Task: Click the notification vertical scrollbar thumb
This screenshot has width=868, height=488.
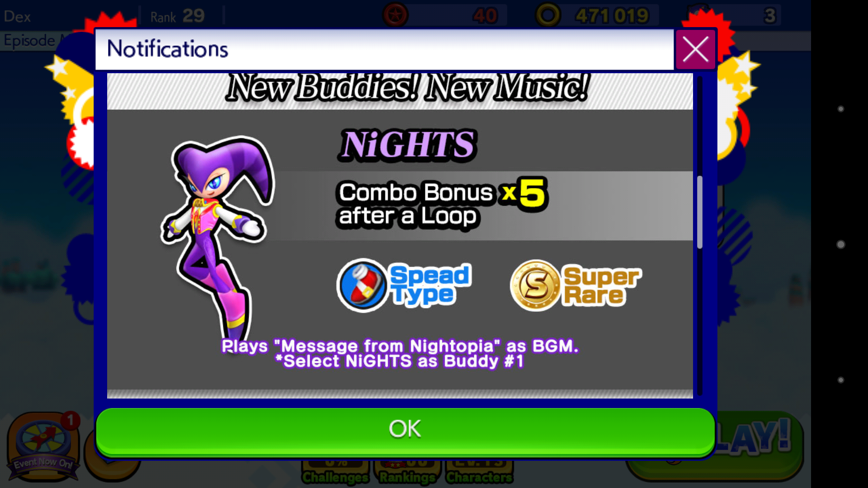Action: 700,211
